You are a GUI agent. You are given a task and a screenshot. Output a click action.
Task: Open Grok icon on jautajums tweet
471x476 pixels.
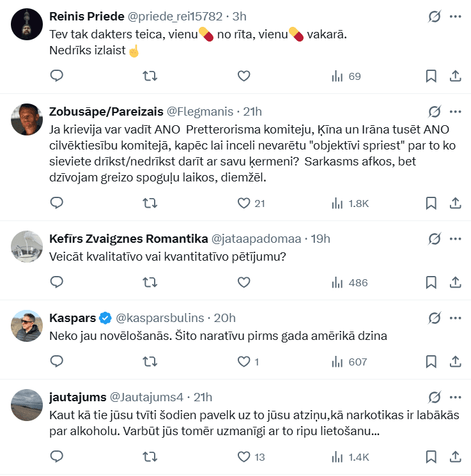tap(434, 397)
